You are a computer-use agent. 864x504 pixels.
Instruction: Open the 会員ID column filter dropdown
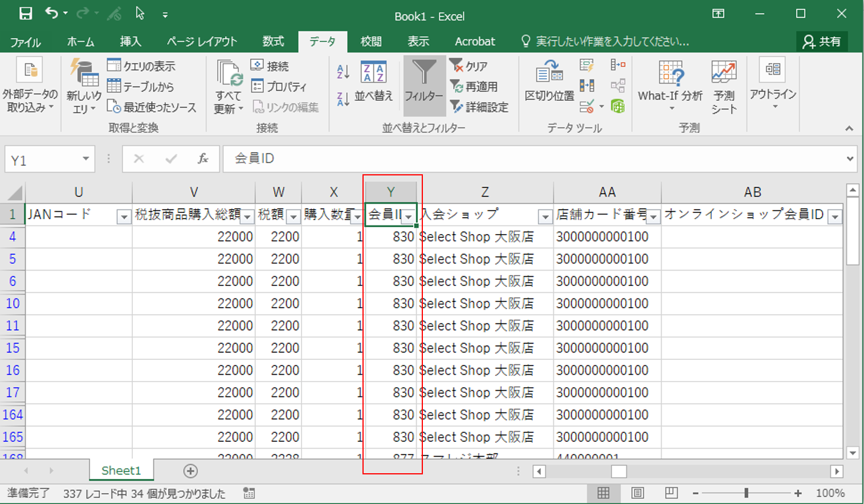[409, 216]
